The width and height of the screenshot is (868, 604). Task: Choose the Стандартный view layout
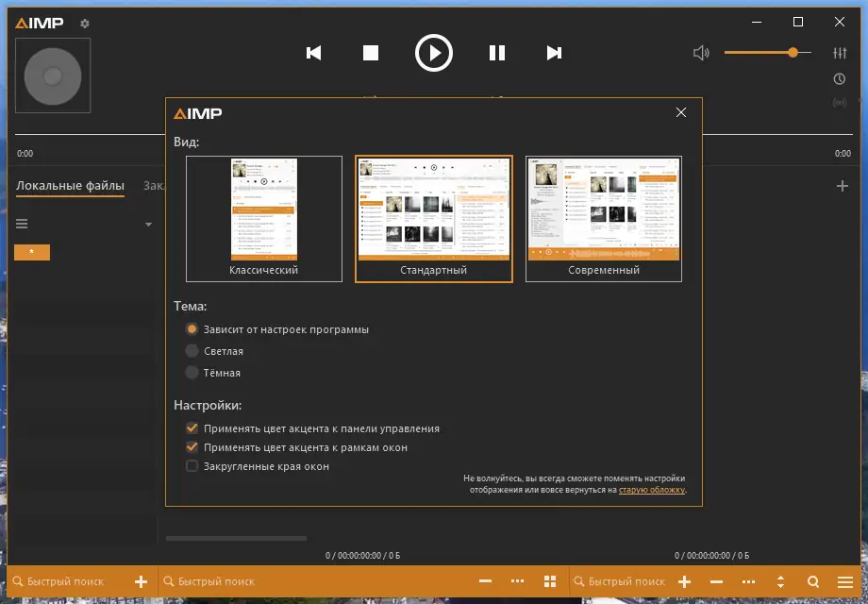(x=433, y=219)
